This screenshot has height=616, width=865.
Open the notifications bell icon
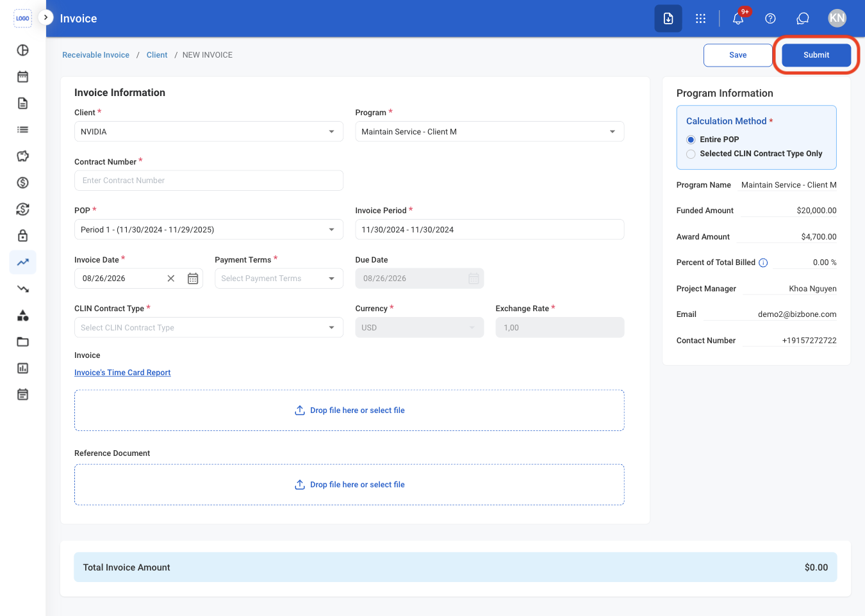pyautogui.click(x=738, y=19)
